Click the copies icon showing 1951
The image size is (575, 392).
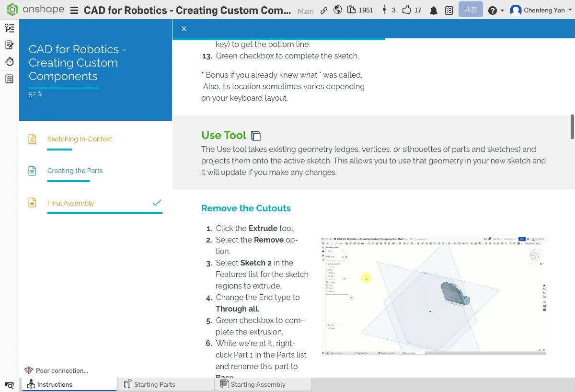[x=352, y=10]
